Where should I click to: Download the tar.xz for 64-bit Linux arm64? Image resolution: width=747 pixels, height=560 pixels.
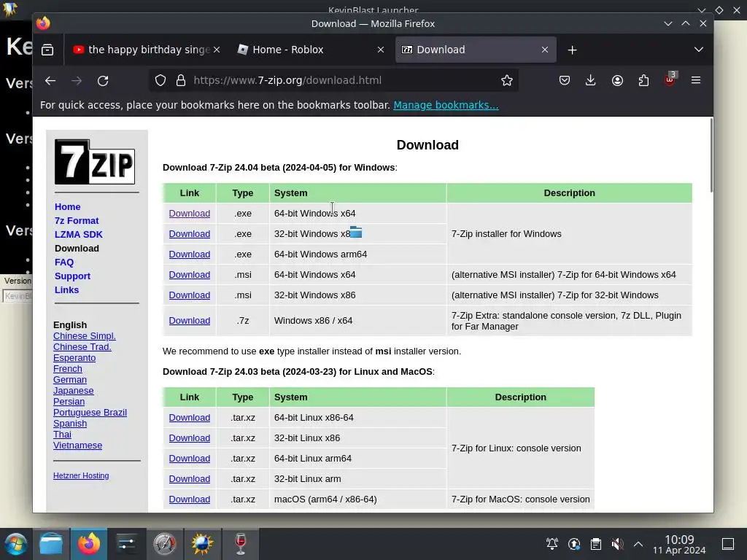click(x=189, y=459)
